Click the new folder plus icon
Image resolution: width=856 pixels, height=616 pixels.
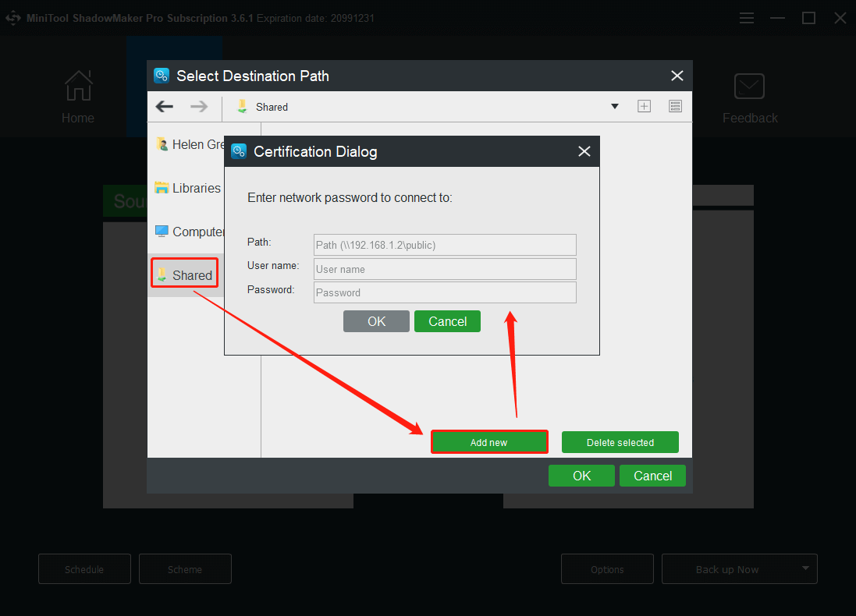[645, 106]
